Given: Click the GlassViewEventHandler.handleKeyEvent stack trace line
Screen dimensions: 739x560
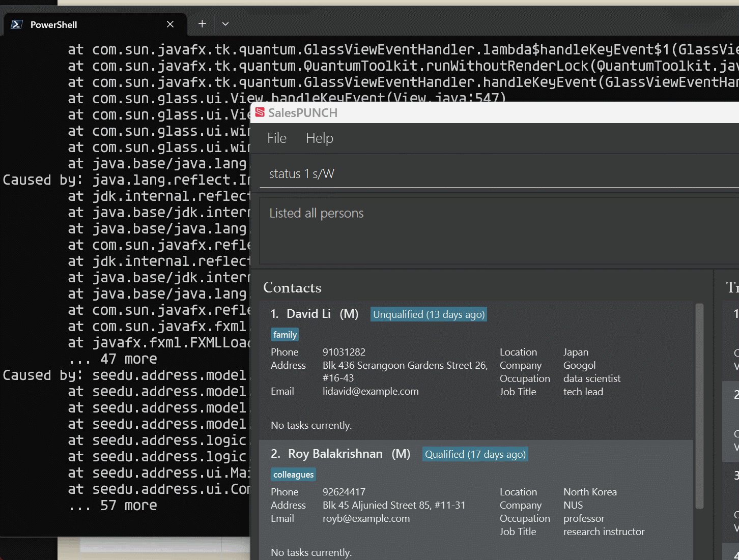Looking at the screenshot, I should point(403,82).
